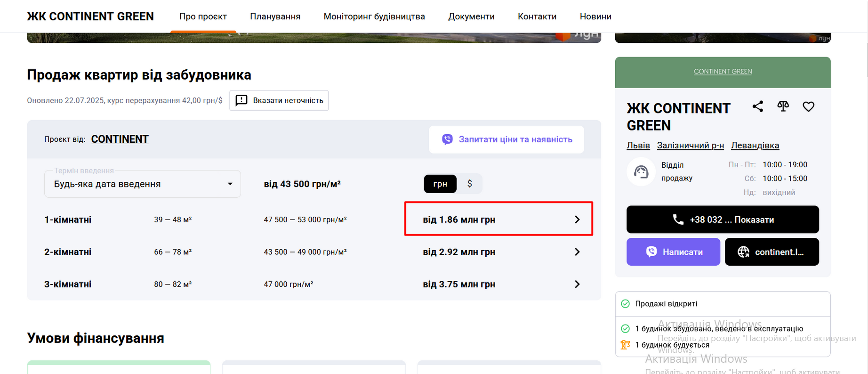Image resolution: width=868 pixels, height=374 pixels.
Task: Click від 2.92 млн грн price
Action: click(x=459, y=252)
